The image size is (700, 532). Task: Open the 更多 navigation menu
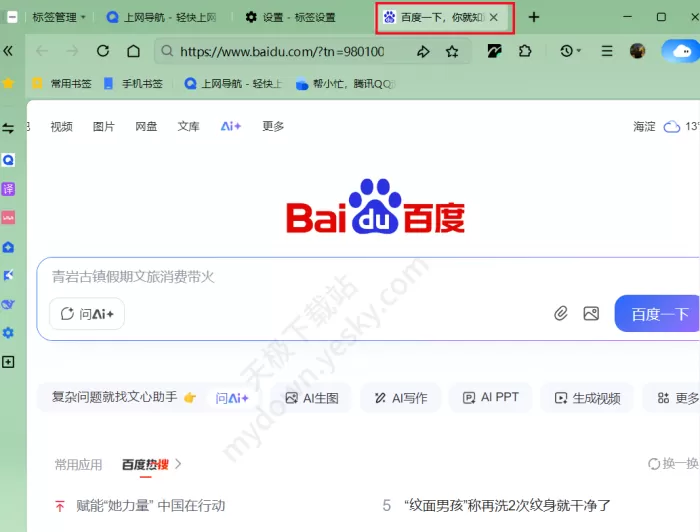click(273, 127)
